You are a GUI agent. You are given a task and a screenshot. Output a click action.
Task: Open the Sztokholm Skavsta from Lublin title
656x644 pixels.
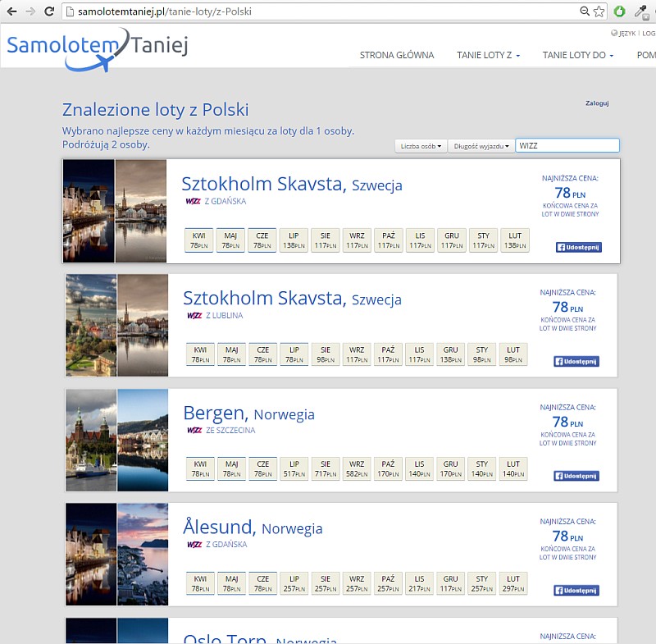point(292,299)
